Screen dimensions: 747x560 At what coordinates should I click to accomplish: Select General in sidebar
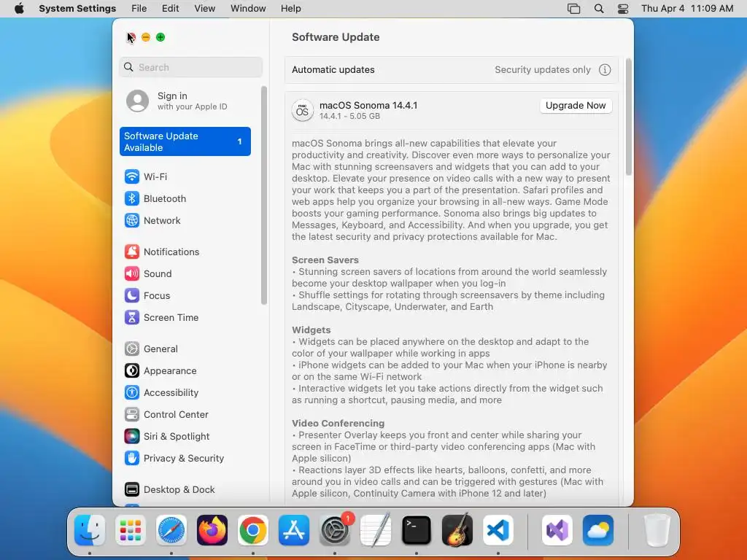click(185, 349)
